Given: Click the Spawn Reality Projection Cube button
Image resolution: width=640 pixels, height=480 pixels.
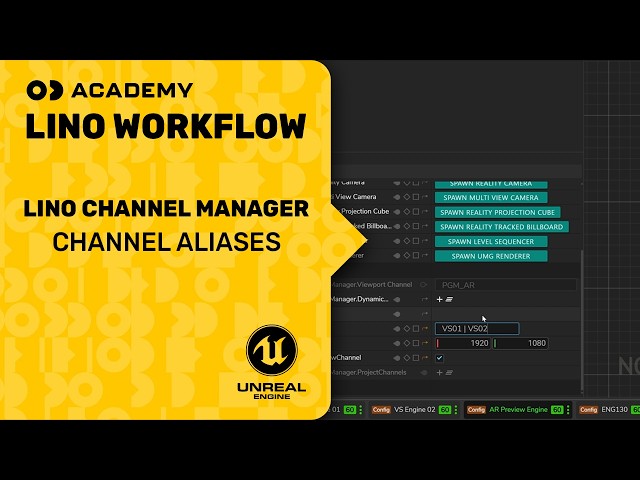Looking at the screenshot, I should pyautogui.click(x=498, y=212).
